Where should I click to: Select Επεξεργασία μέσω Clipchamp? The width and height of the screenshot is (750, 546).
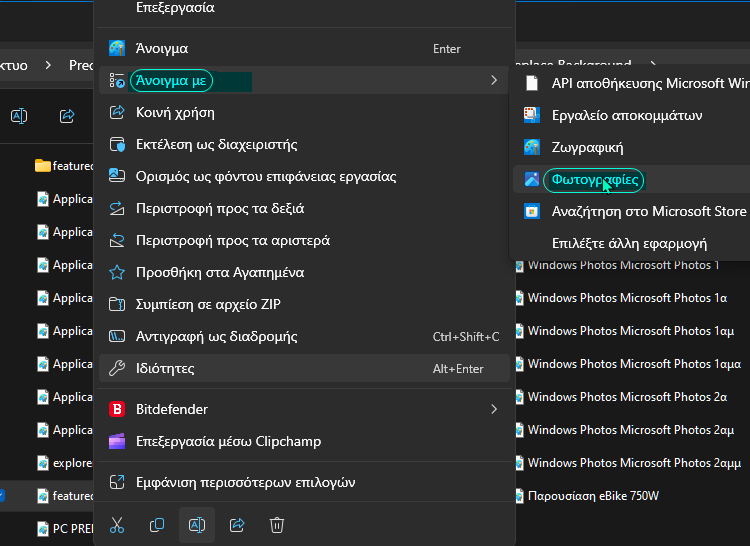click(304, 441)
